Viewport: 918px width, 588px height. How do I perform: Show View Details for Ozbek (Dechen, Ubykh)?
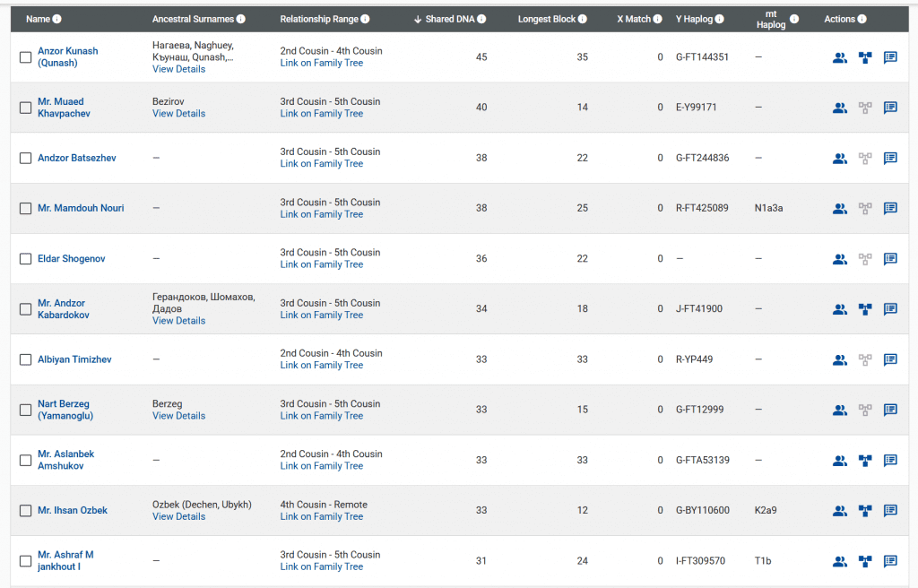[178, 516]
